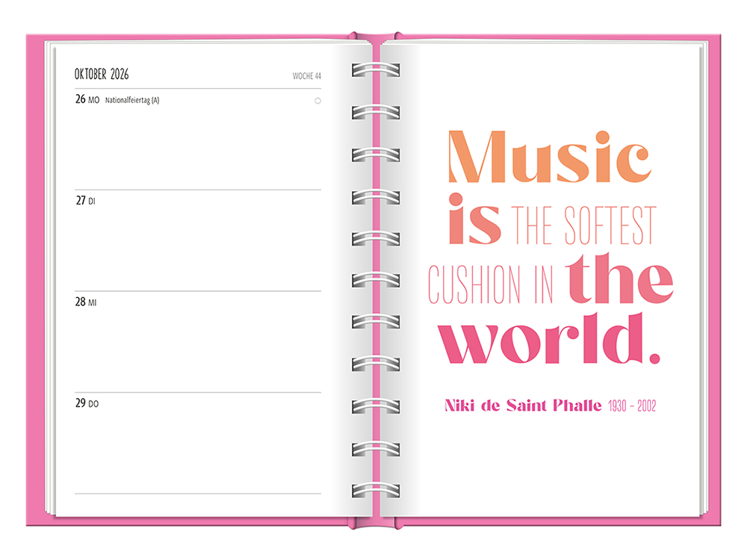Click the "Niki de Saint Phalle" author name

(x=522, y=406)
